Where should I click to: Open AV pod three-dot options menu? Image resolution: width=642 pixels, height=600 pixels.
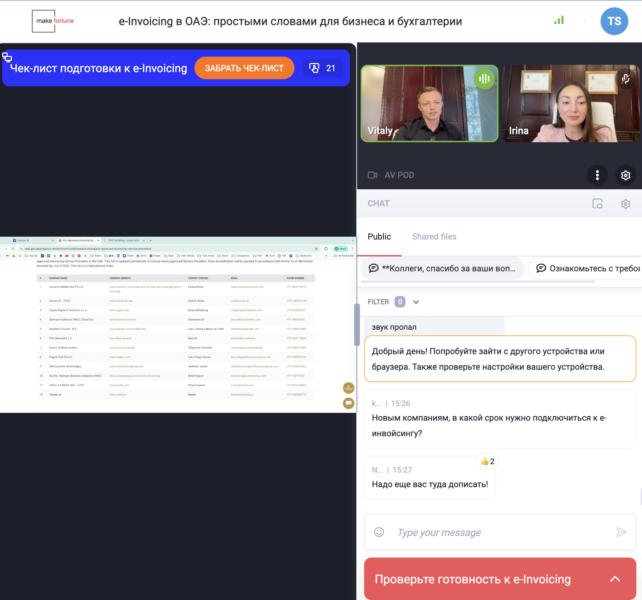pos(597,175)
